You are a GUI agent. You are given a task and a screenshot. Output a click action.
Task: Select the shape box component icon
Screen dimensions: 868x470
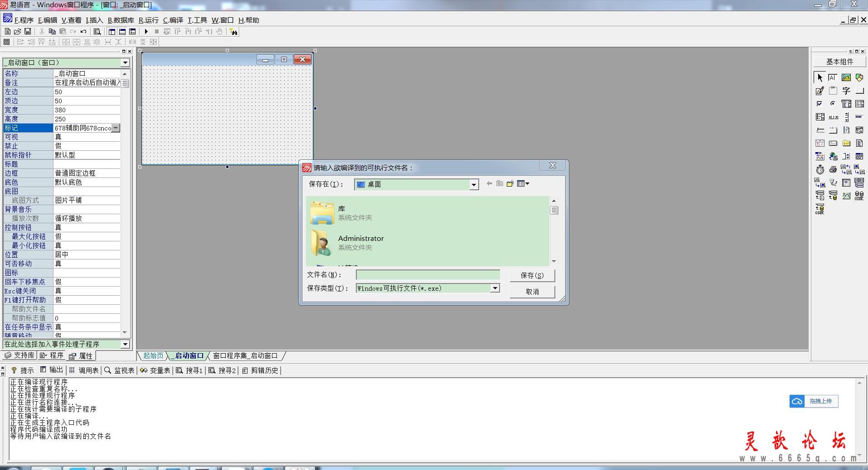pyautogui.click(x=859, y=77)
